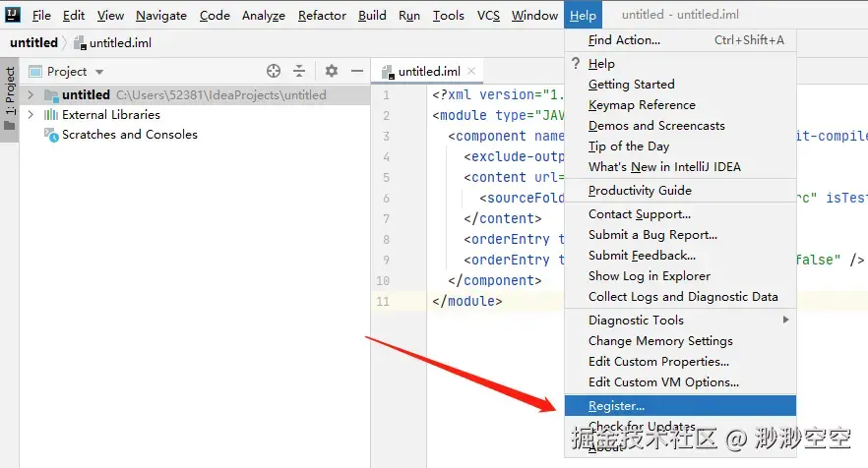Open Keymap Reference from Help menu

[680, 104]
